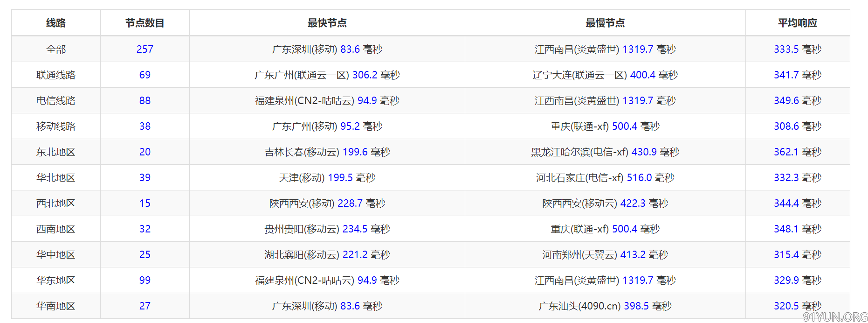Click 广东广州(联通云一区) 306.2 fastest node
Screen dimensions: 868x323
coord(327,75)
